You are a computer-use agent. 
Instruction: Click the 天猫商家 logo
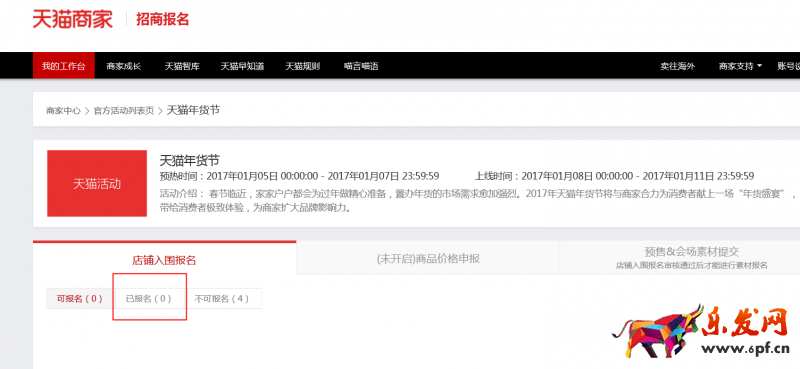point(72,19)
